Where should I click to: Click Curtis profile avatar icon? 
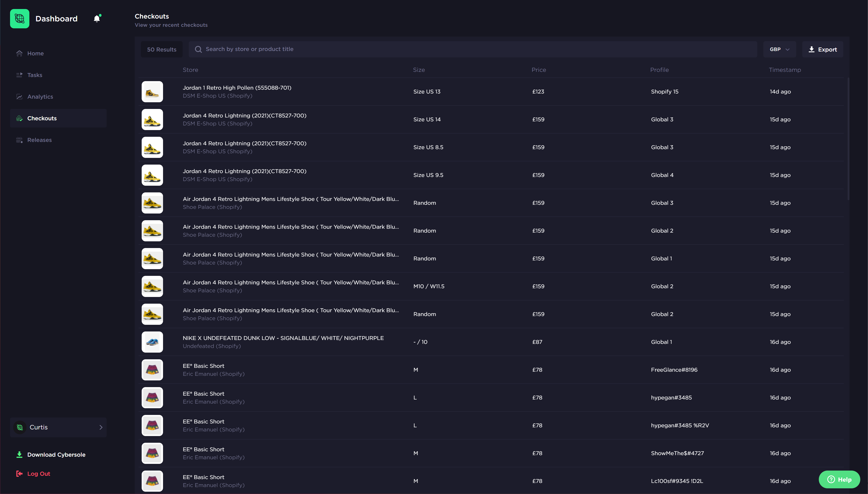(x=20, y=427)
